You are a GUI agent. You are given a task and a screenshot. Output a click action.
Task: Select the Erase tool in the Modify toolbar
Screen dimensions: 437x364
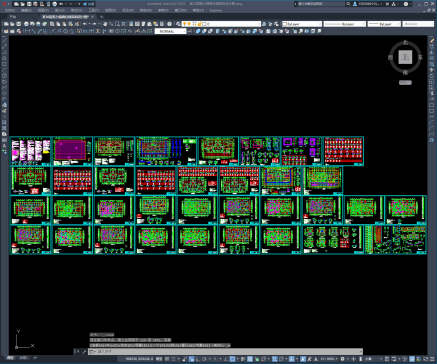(x=432, y=40)
